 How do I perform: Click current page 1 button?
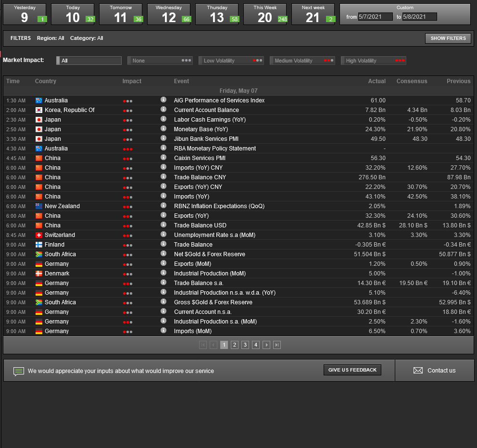(224, 345)
